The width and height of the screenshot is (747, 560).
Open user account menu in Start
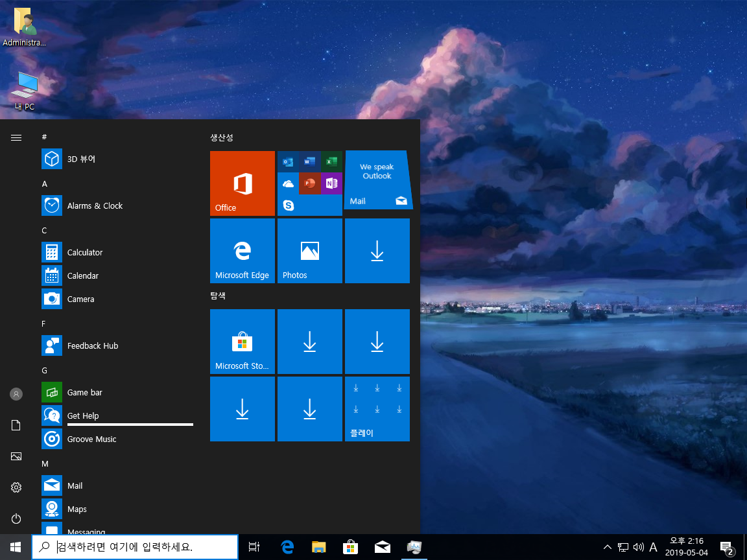[16, 394]
